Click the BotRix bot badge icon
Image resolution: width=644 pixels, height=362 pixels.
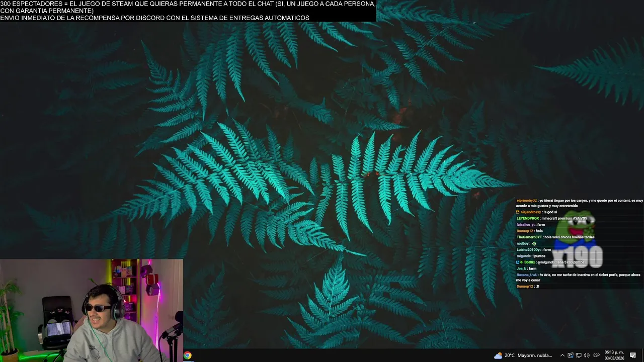518,262
